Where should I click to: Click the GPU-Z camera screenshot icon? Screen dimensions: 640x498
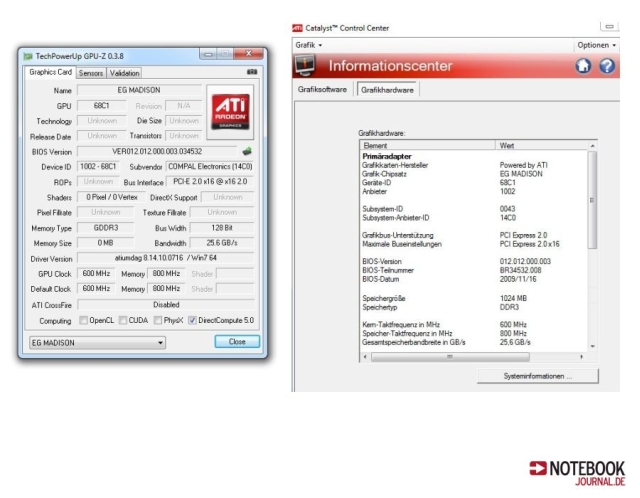[252, 72]
